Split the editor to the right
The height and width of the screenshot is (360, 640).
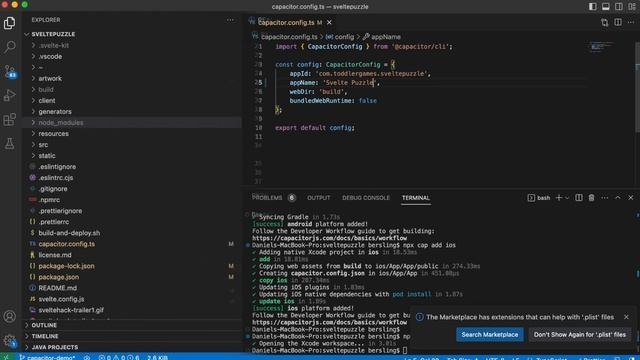coord(618,22)
